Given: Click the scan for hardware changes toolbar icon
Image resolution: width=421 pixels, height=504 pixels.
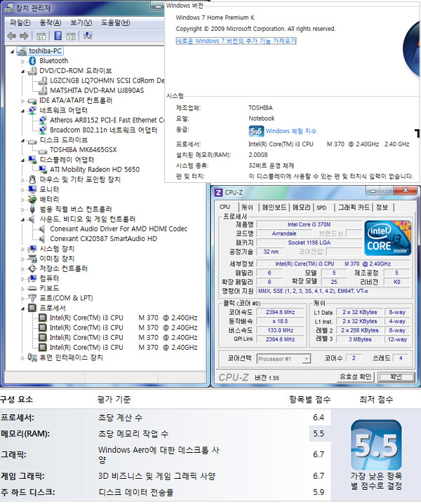Looking at the screenshot, I should pyautogui.click(x=88, y=36).
